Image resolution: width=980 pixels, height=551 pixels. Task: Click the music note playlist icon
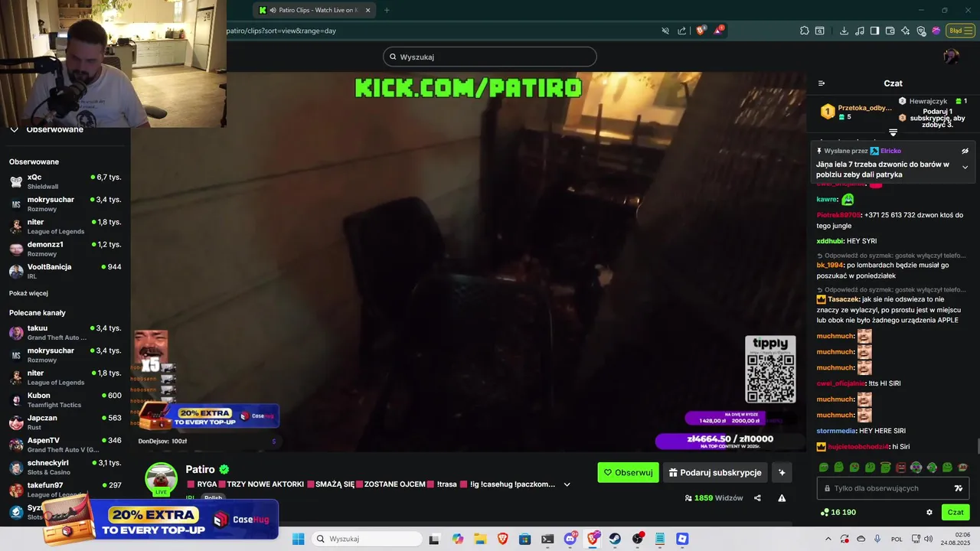pyautogui.click(x=859, y=31)
